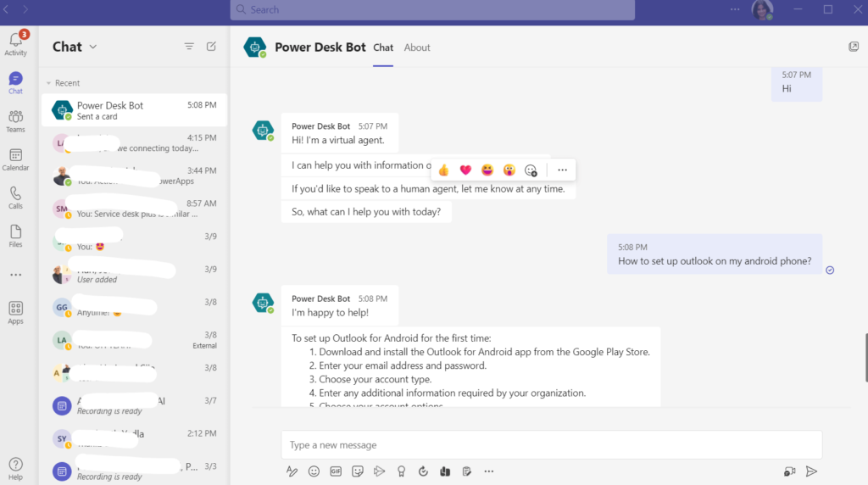React with thumbs up emoji
This screenshot has height=485, width=868.
(x=443, y=170)
